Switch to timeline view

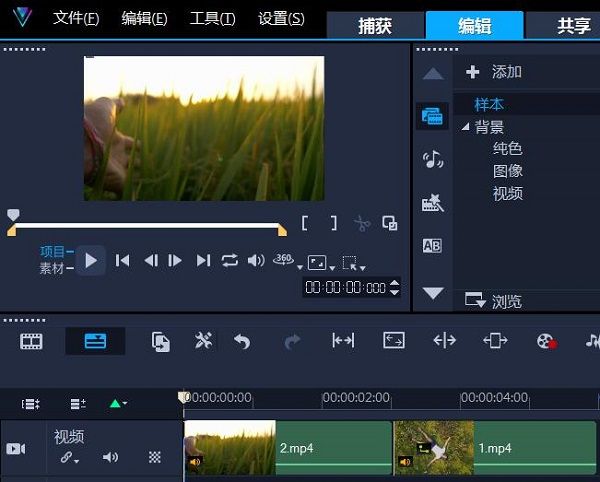click(x=95, y=341)
